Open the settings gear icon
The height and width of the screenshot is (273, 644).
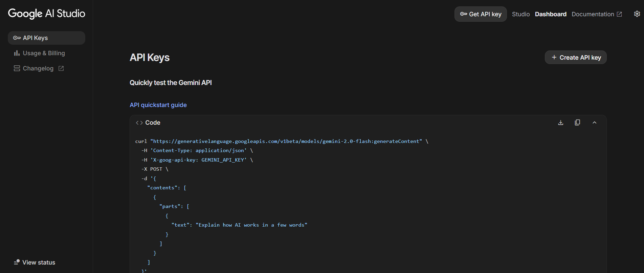637,14
